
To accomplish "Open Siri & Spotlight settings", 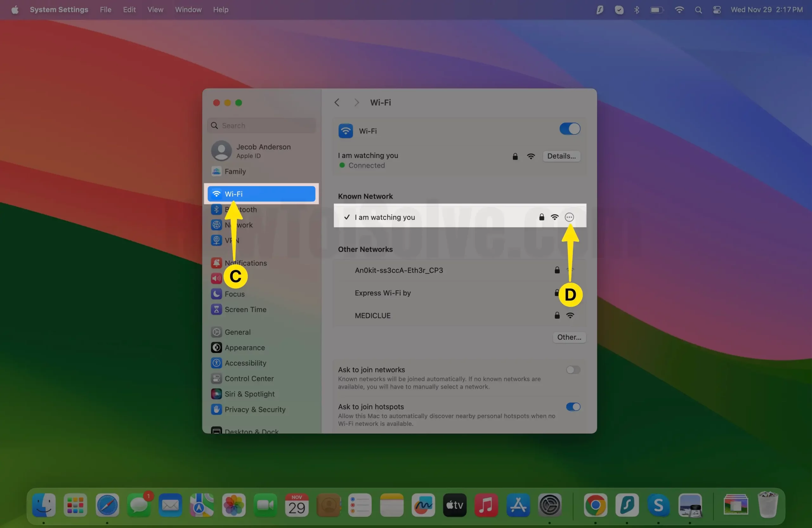I will pyautogui.click(x=249, y=394).
